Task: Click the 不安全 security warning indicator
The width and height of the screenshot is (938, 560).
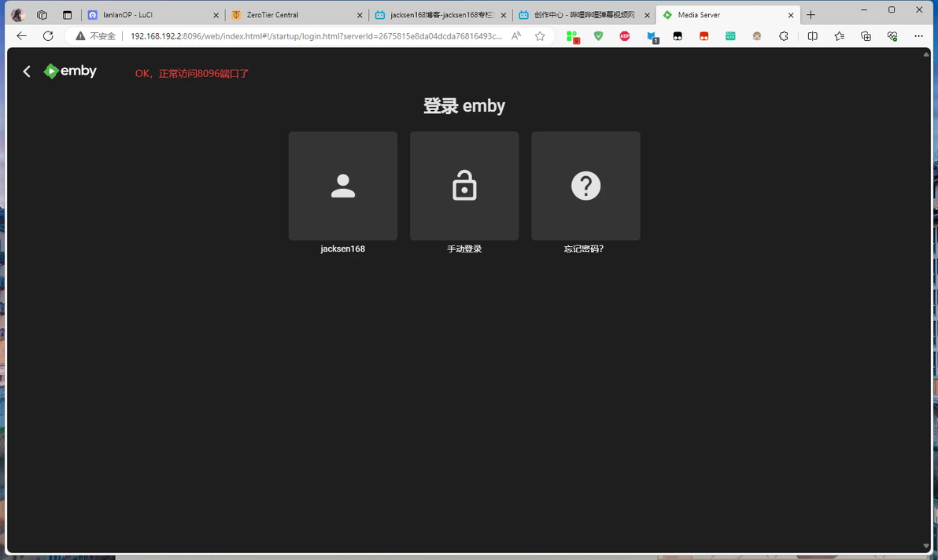Action: (95, 36)
